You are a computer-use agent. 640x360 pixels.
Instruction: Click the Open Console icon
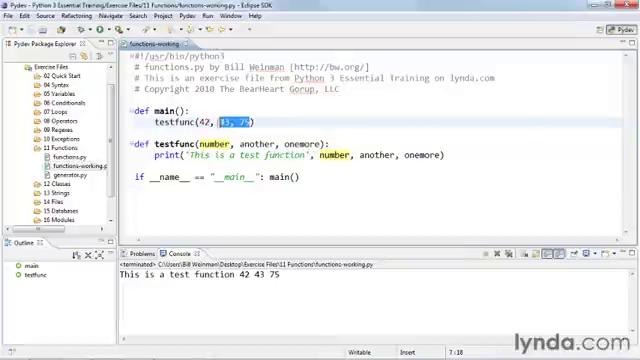pos(605,253)
